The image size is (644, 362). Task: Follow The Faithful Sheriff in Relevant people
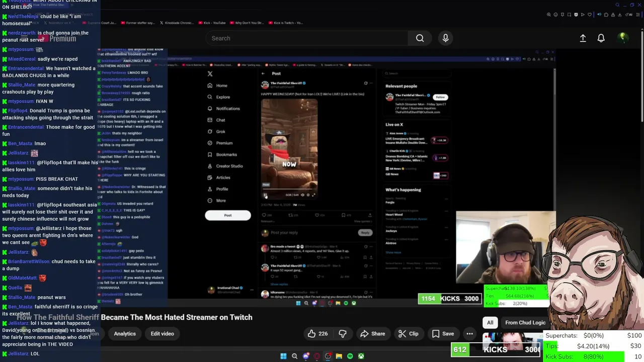pyautogui.click(x=441, y=97)
